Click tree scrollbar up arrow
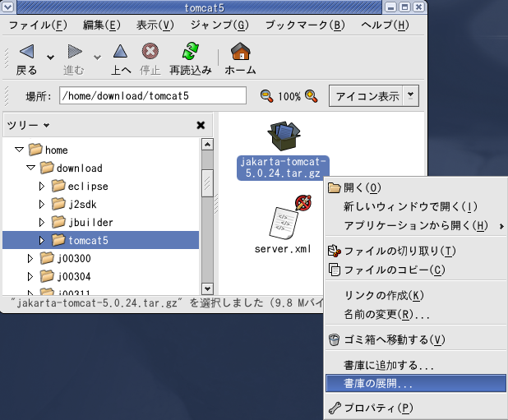The image size is (508, 420). coord(207,144)
